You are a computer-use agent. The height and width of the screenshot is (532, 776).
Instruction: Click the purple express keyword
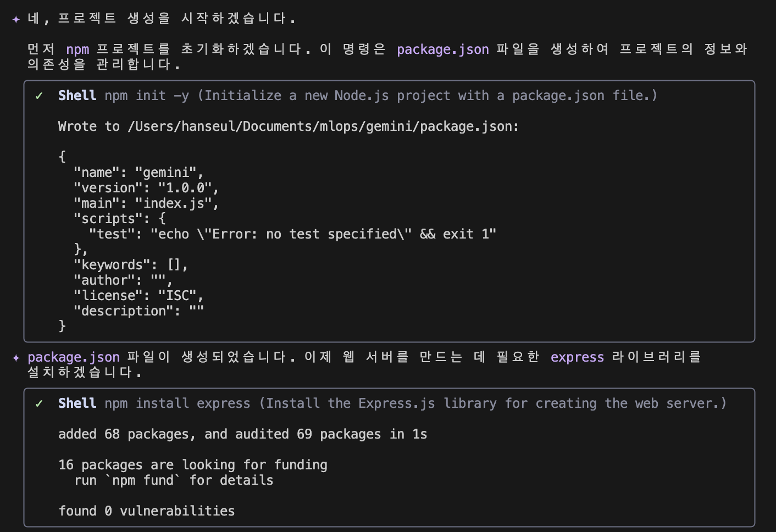point(577,357)
